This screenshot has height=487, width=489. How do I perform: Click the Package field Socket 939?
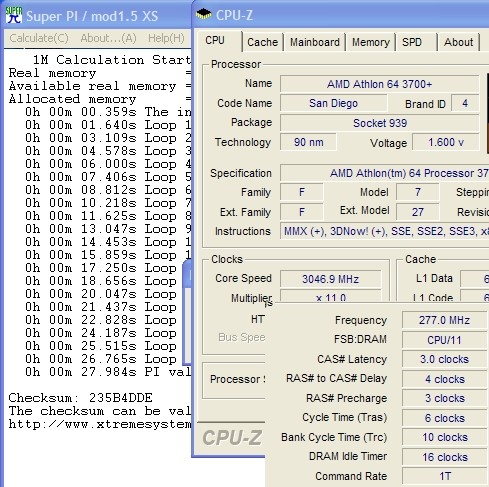pos(379,123)
